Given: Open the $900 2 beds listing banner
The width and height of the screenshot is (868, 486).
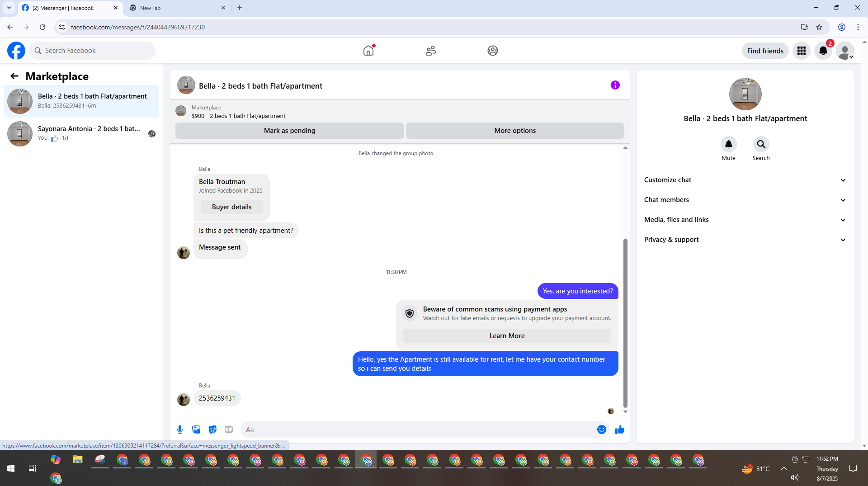Looking at the screenshot, I should 400,112.
